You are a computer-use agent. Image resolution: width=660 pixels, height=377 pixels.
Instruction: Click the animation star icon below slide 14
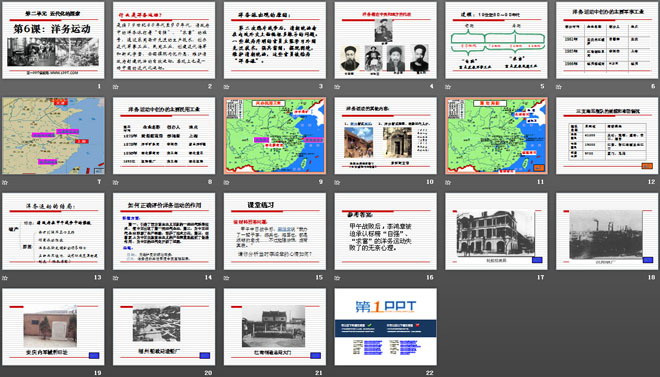click(115, 278)
